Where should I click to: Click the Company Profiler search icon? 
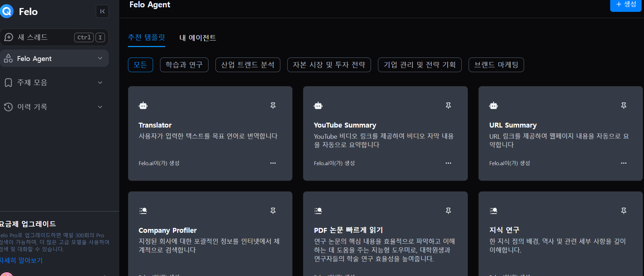143,210
